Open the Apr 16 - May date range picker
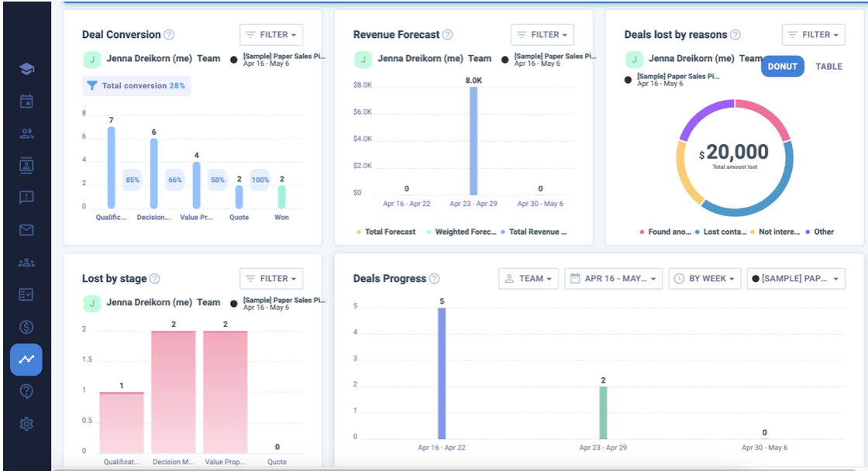Image resolution: width=868 pixels, height=471 pixels. 613,279
